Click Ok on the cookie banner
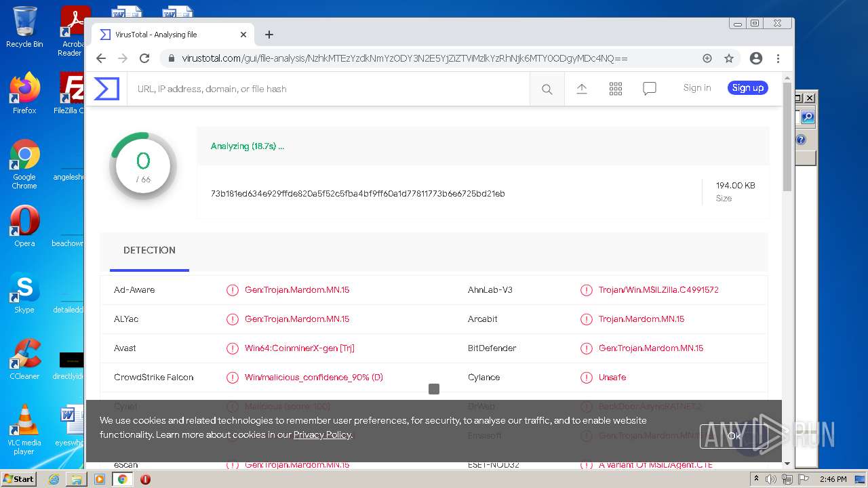868x488 pixels. pos(734,436)
